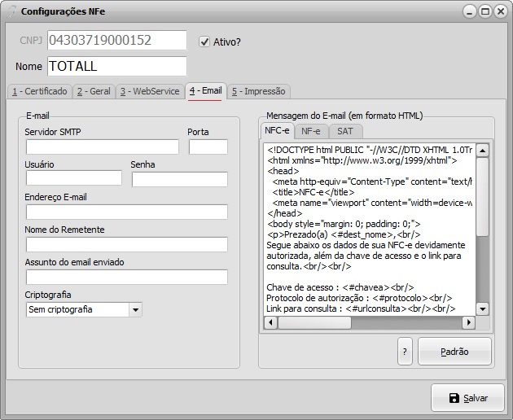
Task: Click the Padrão button
Action: click(454, 352)
